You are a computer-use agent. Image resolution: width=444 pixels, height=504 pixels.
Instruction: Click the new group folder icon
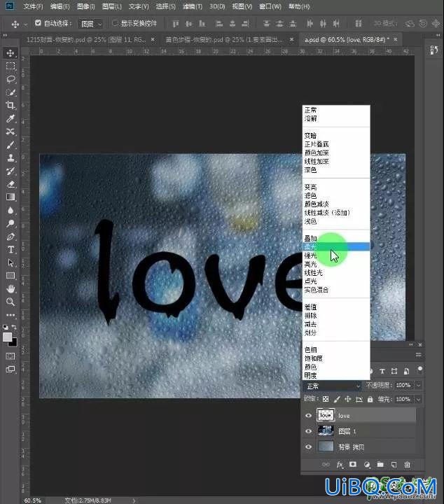pos(380,465)
